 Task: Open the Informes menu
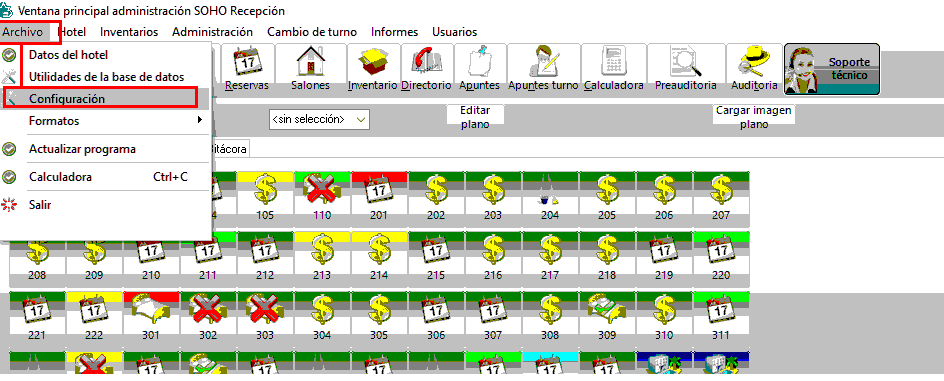pos(394,32)
